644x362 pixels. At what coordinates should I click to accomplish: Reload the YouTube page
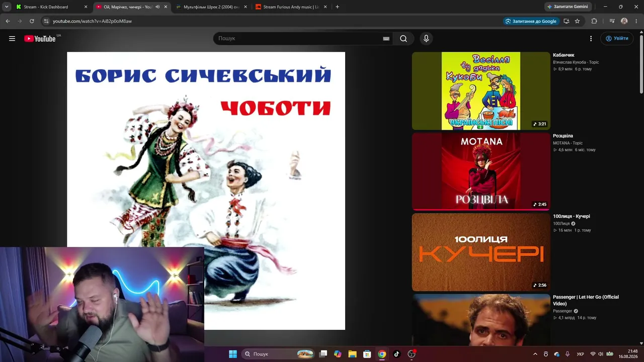point(32,21)
